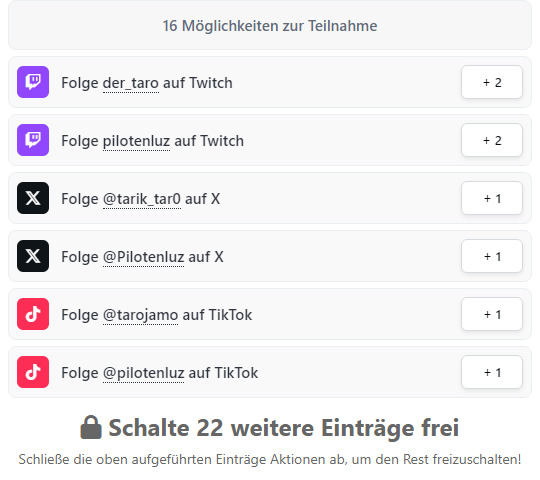The image size is (540, 480).
Task: Click the Twitch icon for der_taro
Action: click(33, 82)
